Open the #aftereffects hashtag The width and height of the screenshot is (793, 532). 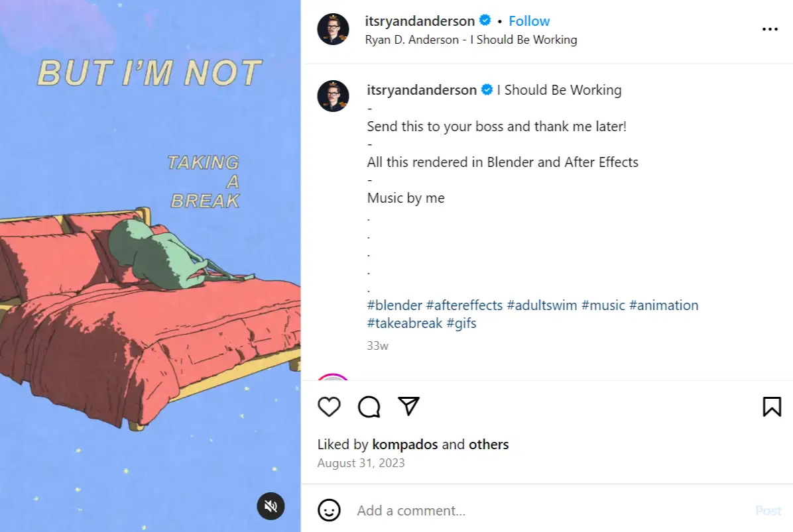coord(464,305)
